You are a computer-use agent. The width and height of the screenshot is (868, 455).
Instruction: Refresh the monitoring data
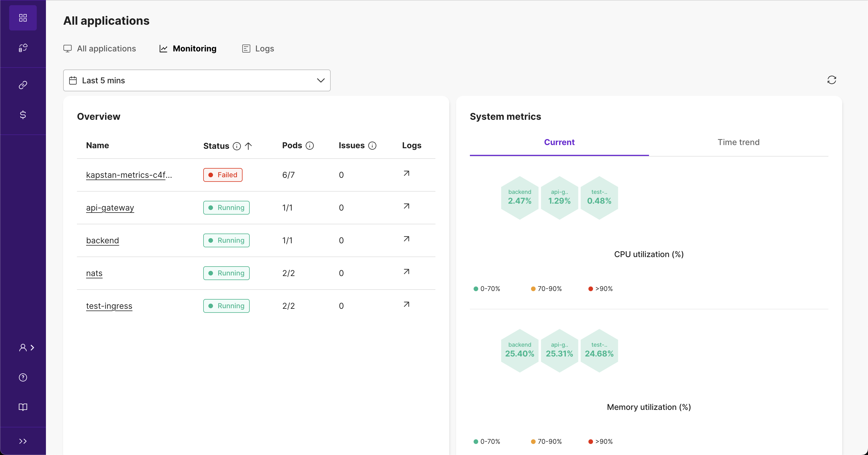point(832,80)
